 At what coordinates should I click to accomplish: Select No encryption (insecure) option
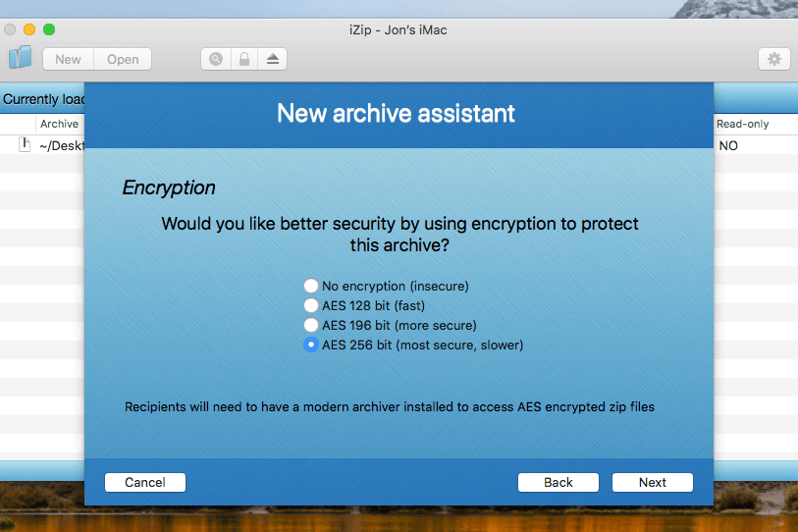311,287
